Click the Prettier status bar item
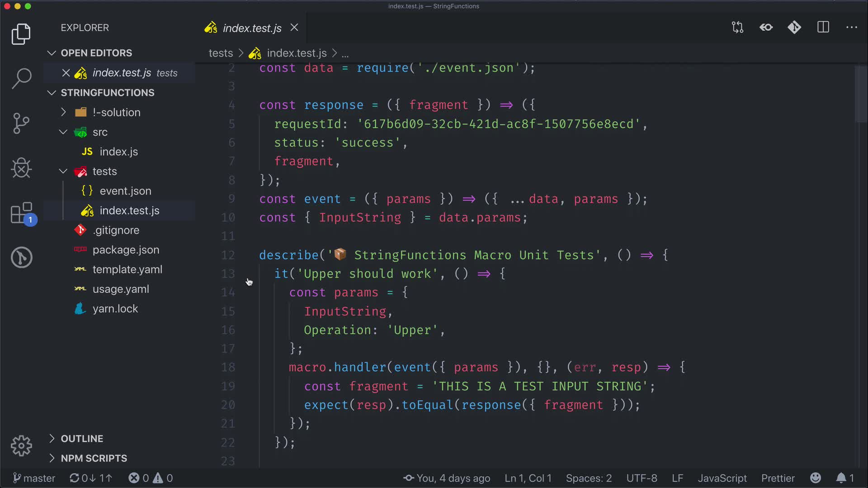 [778, 478]
